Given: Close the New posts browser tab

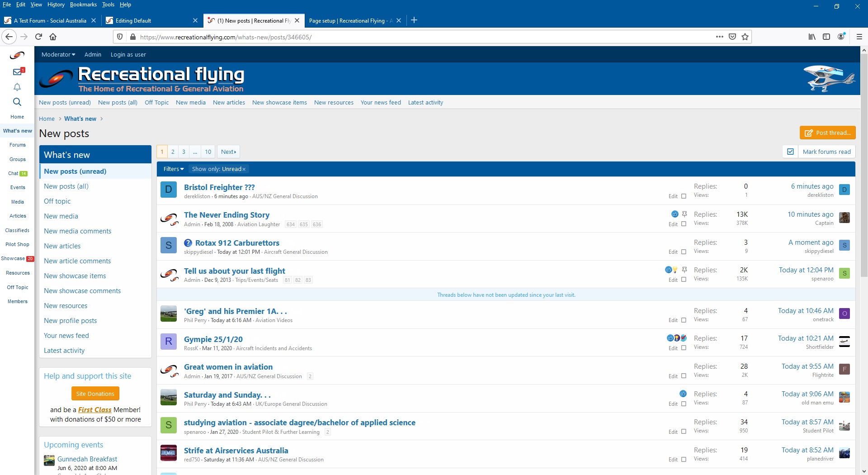Looking at the screenshot, I should (297, 20).
